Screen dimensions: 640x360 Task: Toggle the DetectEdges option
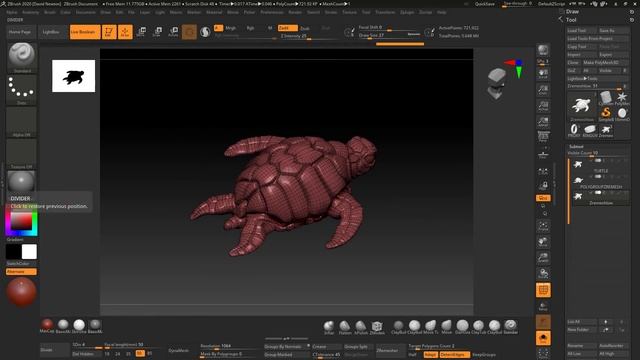[454, 355]
